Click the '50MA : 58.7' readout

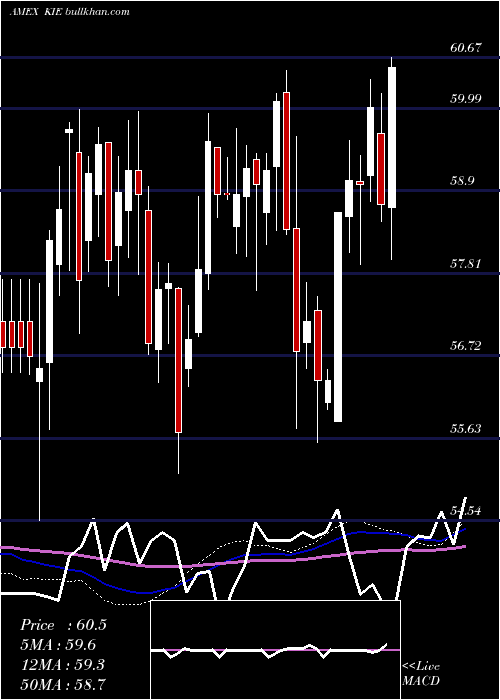click(63, 684)
